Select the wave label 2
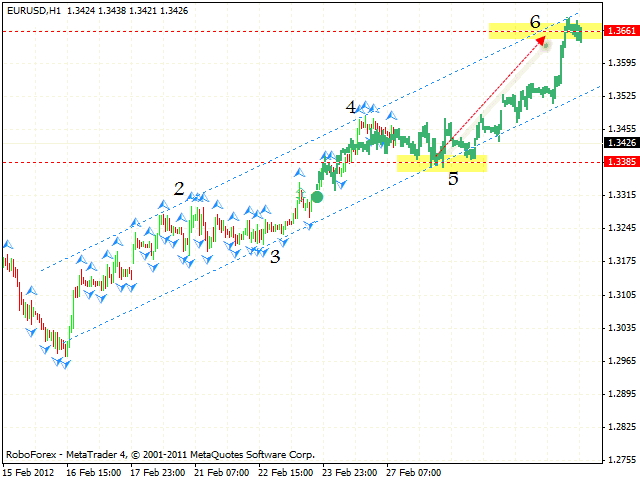Image resolution: width=640 pixels, height=480 pixels. click(x=179, y=188)
